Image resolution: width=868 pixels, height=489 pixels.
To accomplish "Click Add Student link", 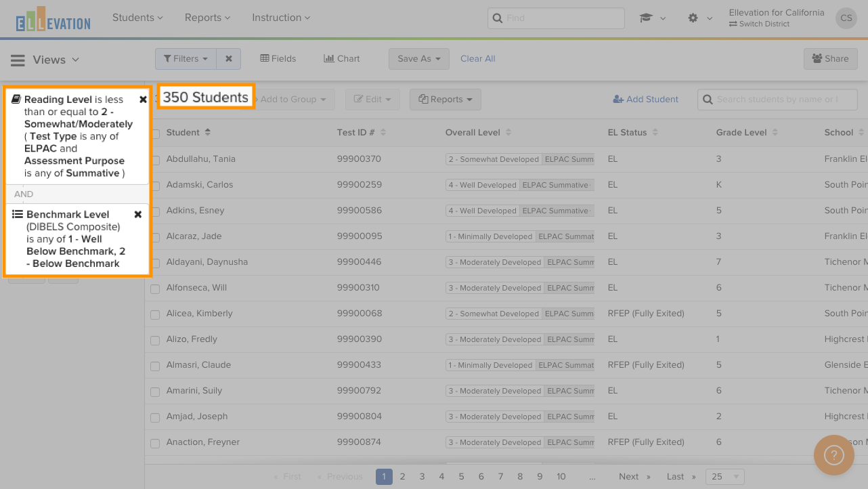I will coord(645,100).
